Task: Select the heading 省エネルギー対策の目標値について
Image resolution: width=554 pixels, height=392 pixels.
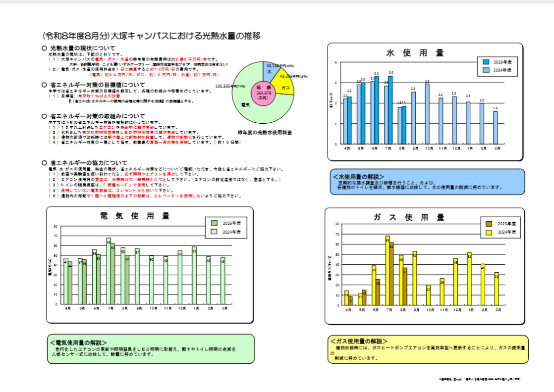Action: [x=98, y=85]
